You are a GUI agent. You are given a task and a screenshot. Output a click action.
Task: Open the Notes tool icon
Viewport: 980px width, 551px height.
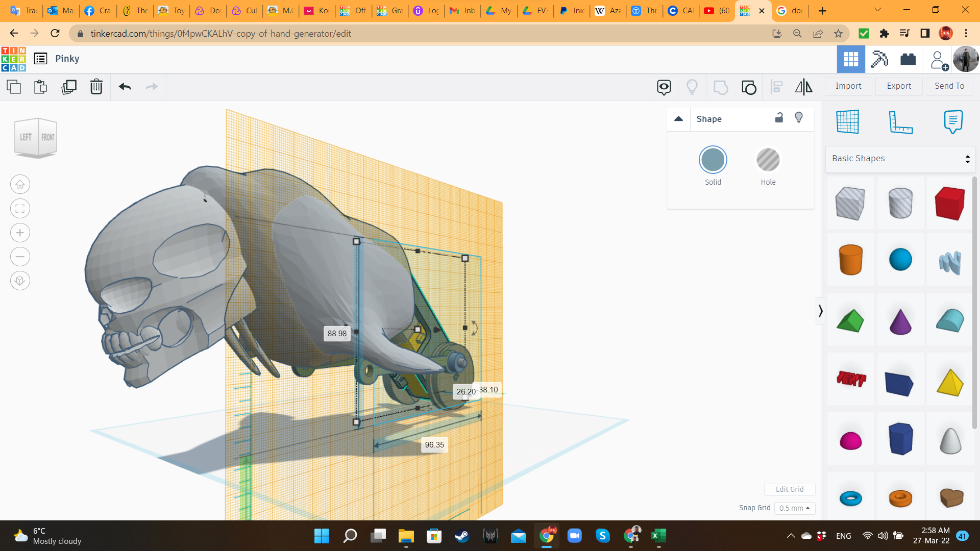pos(953,122)
